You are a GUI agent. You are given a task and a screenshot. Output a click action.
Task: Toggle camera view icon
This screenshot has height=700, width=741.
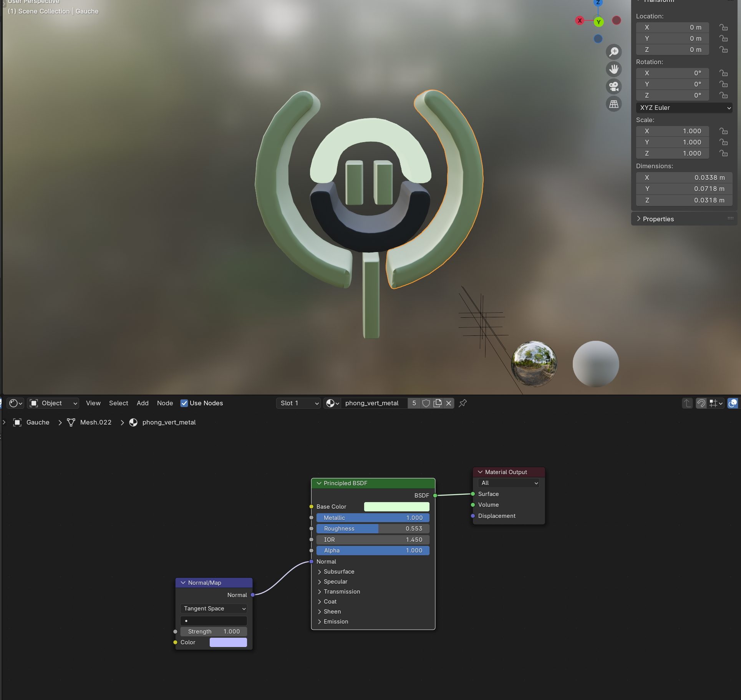pos(614,86)
